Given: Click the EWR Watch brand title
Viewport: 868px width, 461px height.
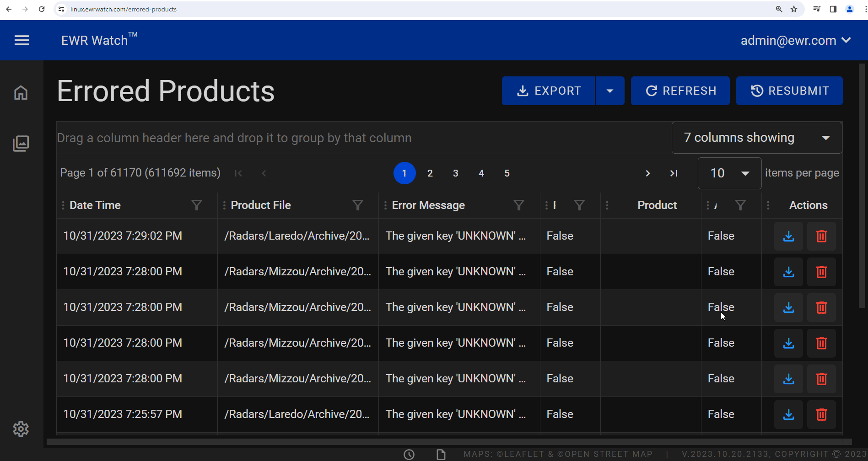Looking at the screenshot, I should pos(99,40).
